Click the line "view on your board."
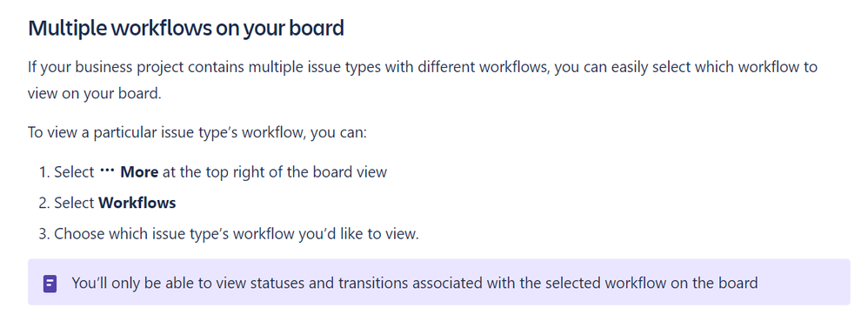 (95, 93)
